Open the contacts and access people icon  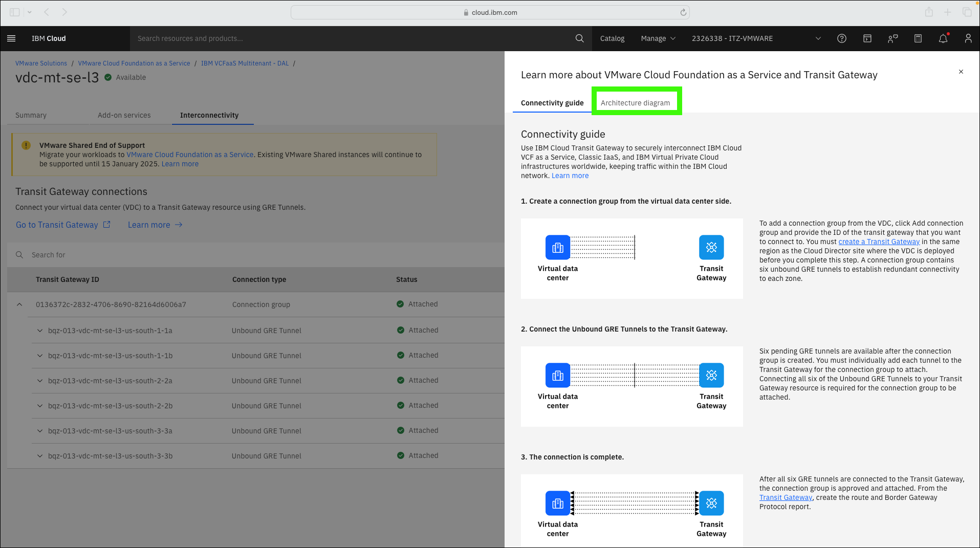892,38
